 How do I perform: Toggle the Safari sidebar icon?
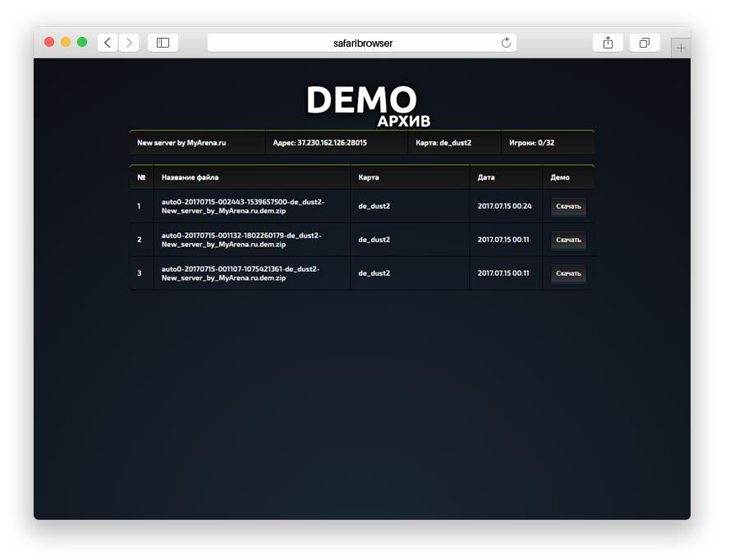coord(163,43)
